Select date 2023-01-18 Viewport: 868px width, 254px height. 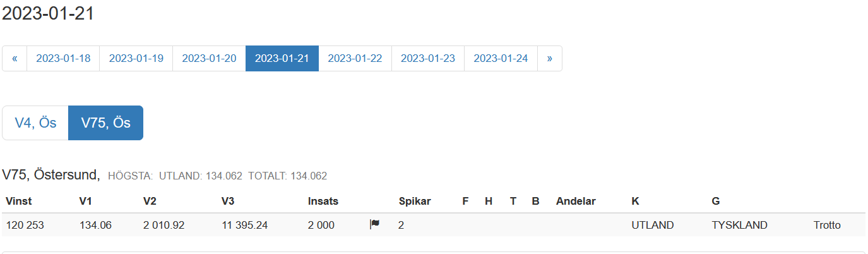63,58
